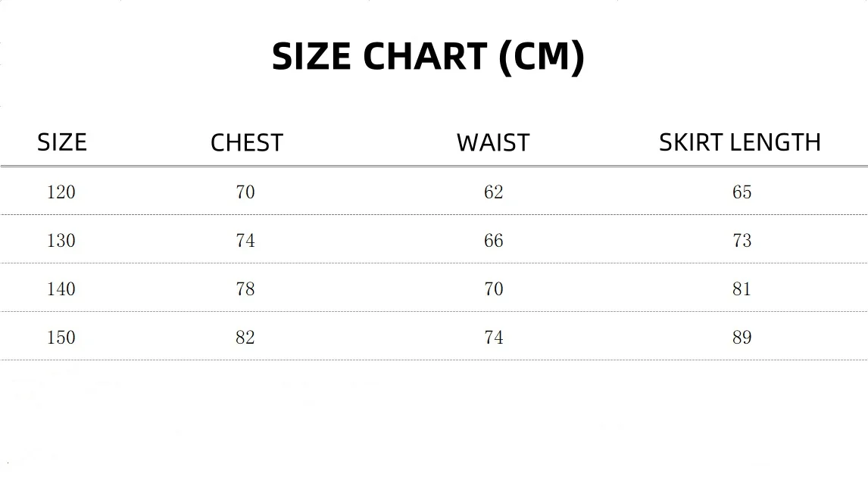868x483 pixels.
Task: Click the SIZE CHART (CM) title
Action: 428,57
